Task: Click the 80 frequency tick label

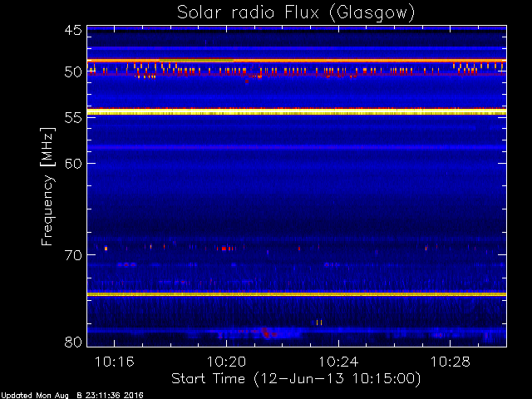Action: [73, 342]
